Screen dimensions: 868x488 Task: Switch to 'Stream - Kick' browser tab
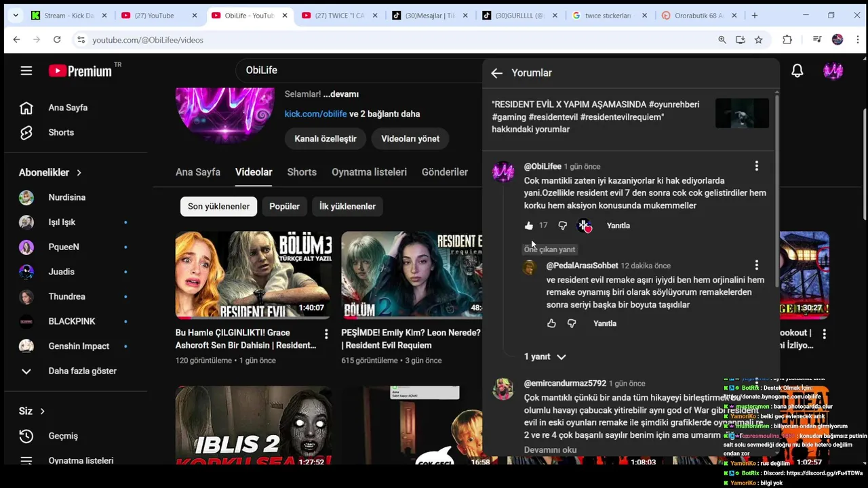pyautogui.click(x=68, y=16)
